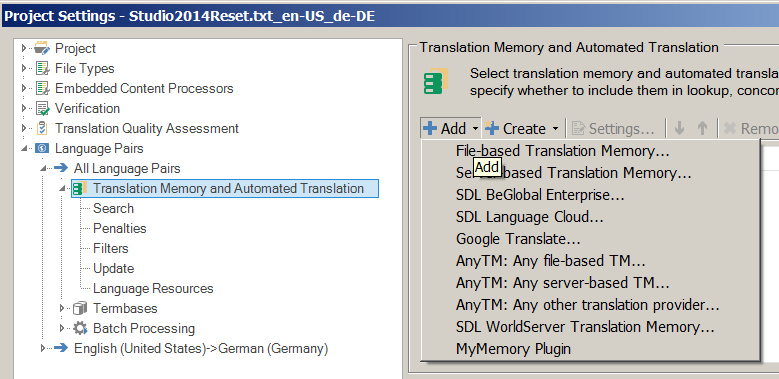Click the Verification checkmark icon
The image size is (779, 379).
point(42,108)
